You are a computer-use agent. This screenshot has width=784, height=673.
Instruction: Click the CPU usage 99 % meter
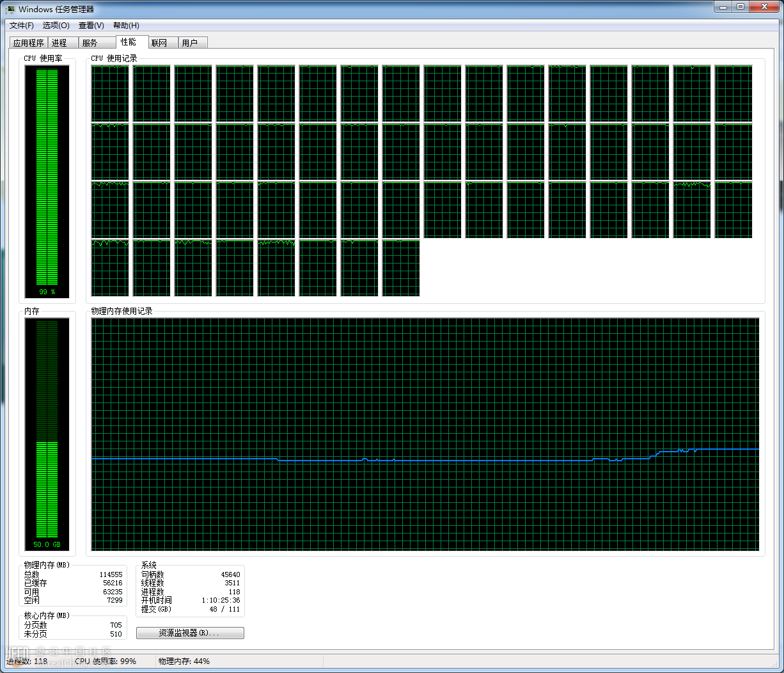(x=47, y=182)
